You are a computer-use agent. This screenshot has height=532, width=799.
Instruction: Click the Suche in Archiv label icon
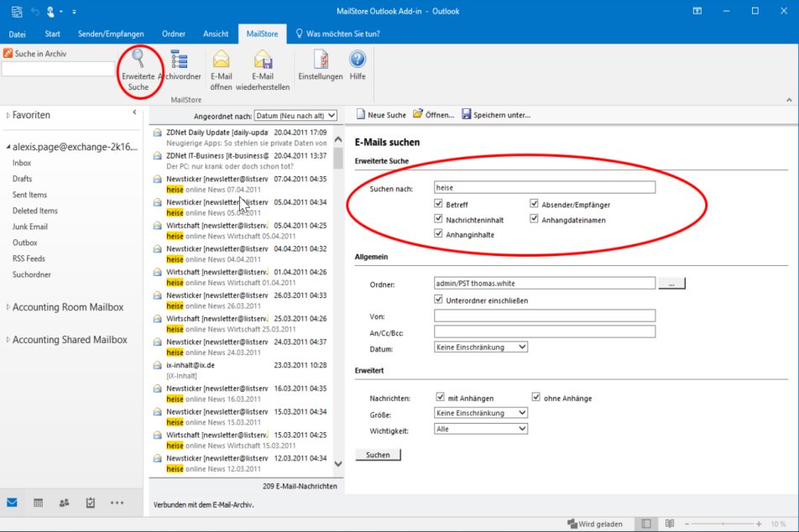point(8,53)
